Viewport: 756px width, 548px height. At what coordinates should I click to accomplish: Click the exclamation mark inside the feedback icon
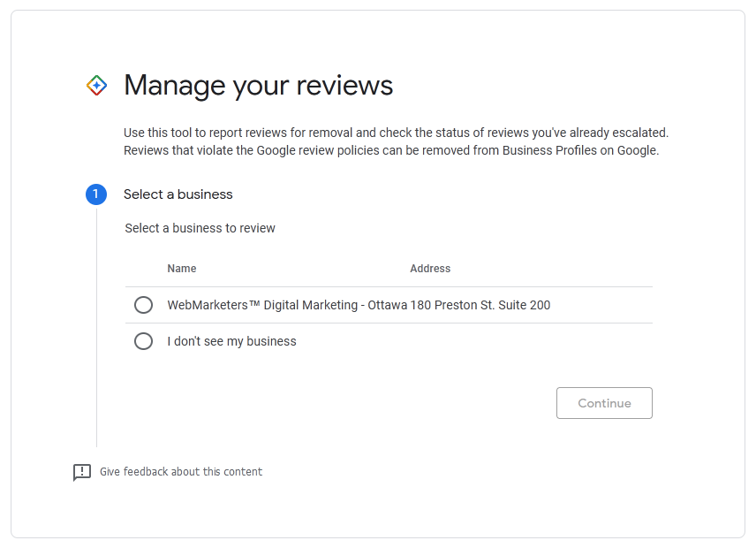click(x=82, y=471)
